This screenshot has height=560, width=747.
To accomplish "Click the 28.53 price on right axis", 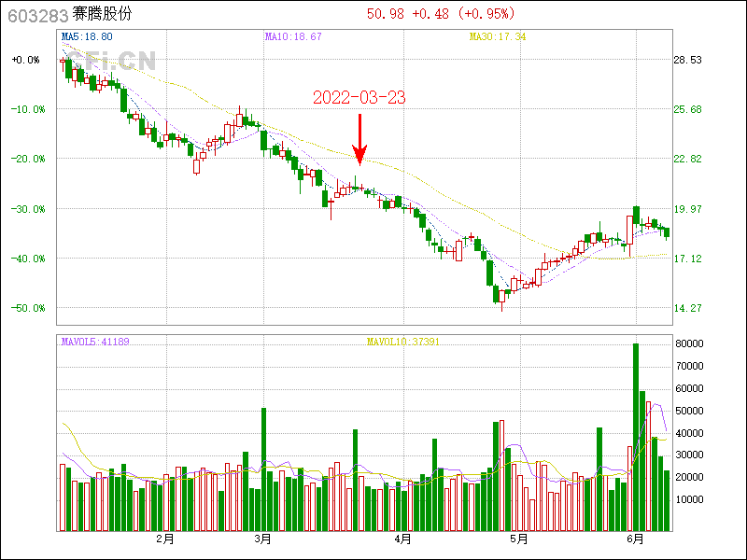I will pos(688,60).
